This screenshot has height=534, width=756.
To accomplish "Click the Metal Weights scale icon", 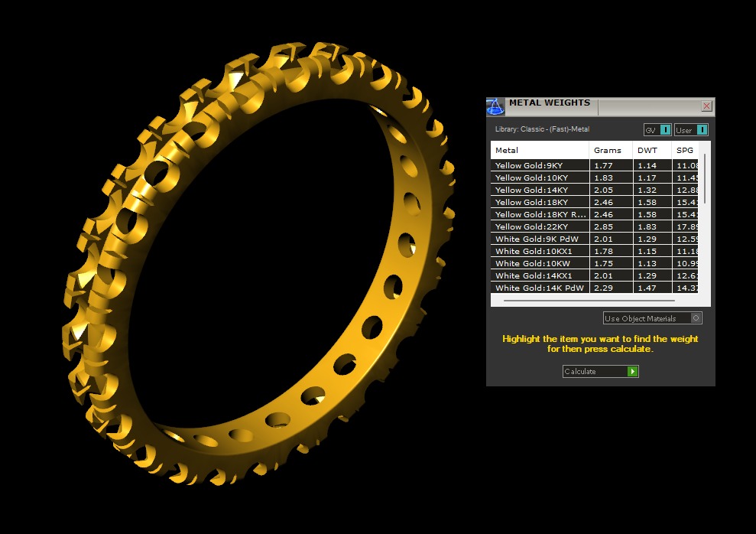I will tap(495, 106).
